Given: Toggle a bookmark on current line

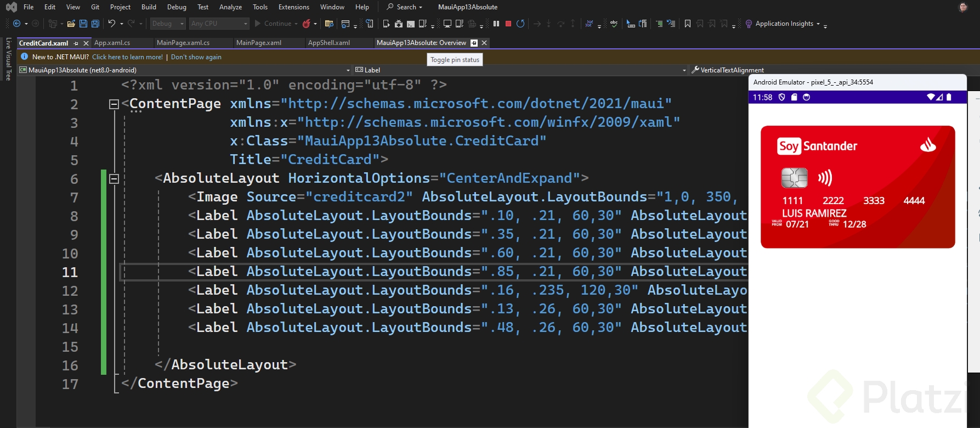Looking at the screenshot, I should (x=688, y=24).
